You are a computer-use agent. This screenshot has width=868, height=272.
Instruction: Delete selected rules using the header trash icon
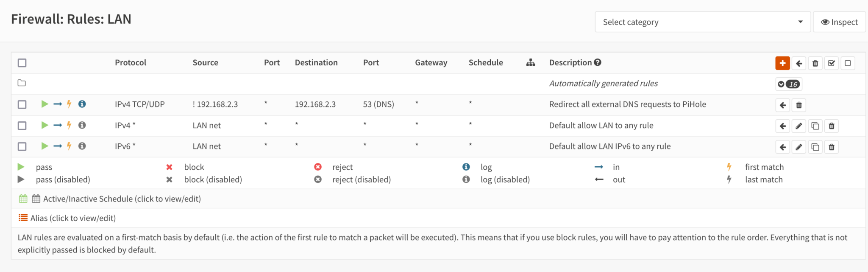[x=815, y=63]
